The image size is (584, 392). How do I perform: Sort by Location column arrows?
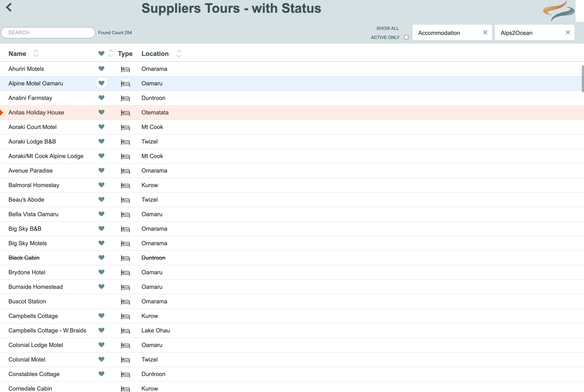[x=179, y=53]
